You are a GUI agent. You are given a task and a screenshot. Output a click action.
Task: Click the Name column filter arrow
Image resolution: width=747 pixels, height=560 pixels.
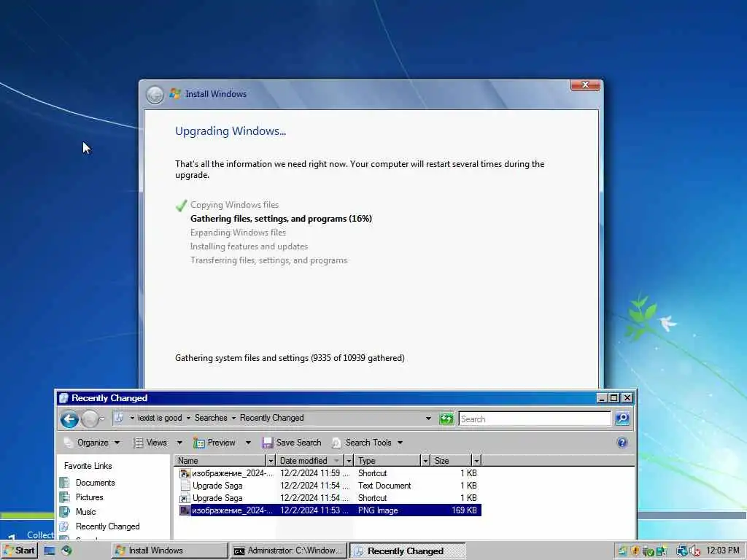(271, 461)
